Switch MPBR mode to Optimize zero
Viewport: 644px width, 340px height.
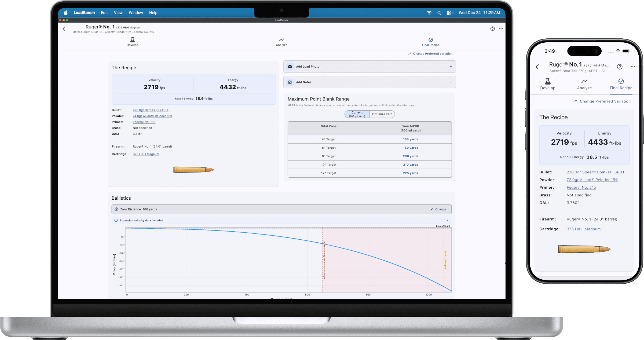(382, 114)
